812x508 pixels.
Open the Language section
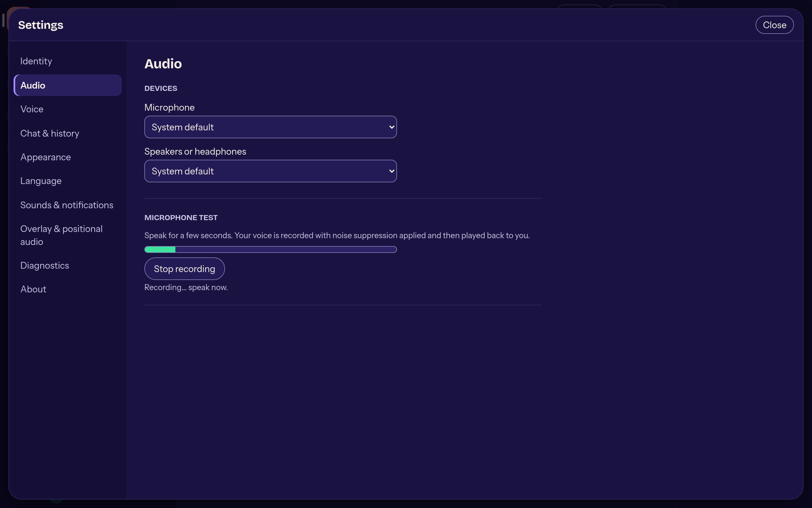click(67, 181)
